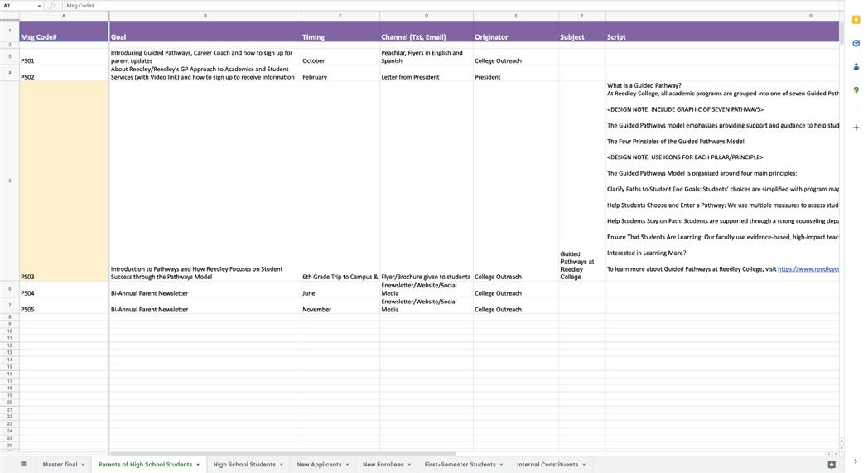Open the Explore button at the bottom right
The image size is (868, 473).
(x=832, y=464)
